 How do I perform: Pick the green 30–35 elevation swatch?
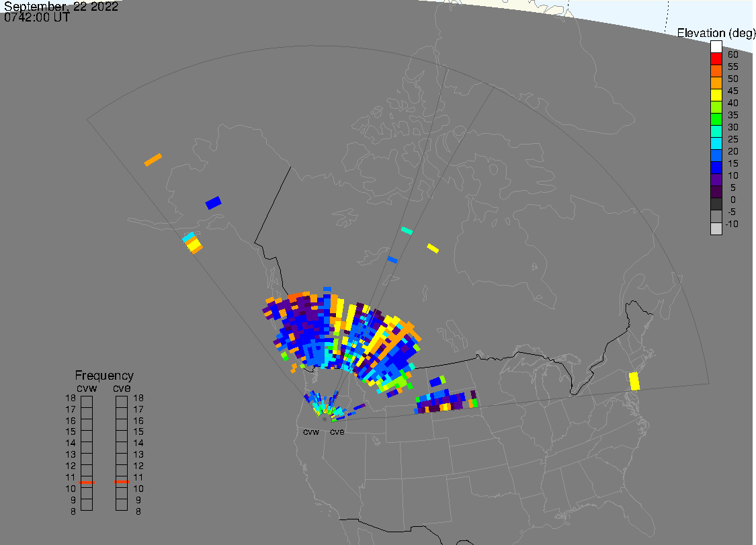click(x=716, y=119)
